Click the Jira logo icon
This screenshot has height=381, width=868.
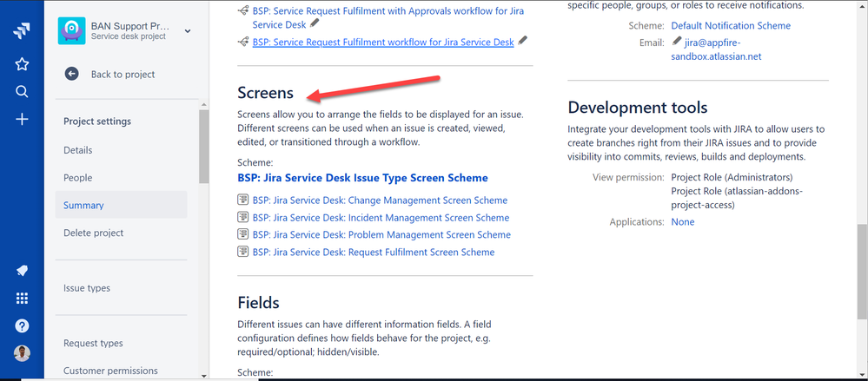tap(22, 31)
